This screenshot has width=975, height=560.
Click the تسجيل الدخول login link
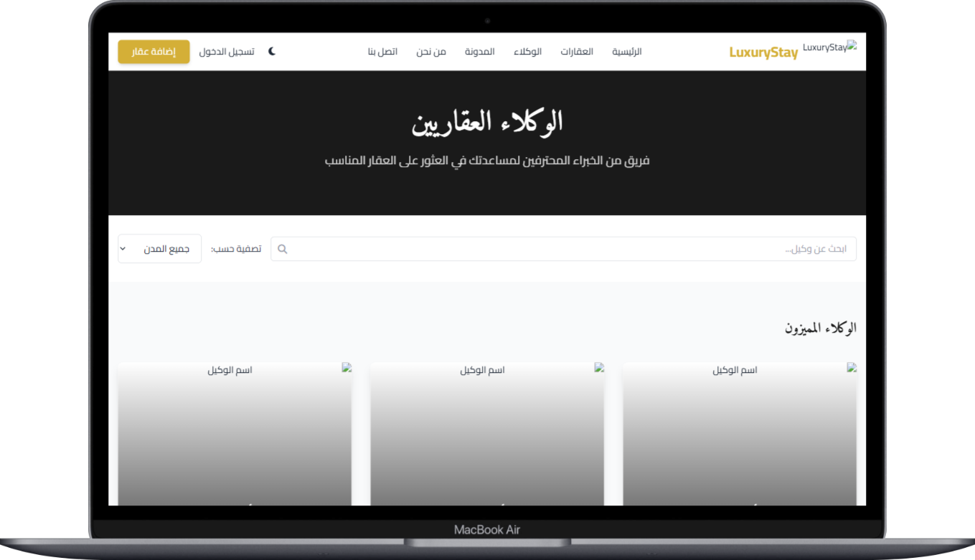point(226,52)
